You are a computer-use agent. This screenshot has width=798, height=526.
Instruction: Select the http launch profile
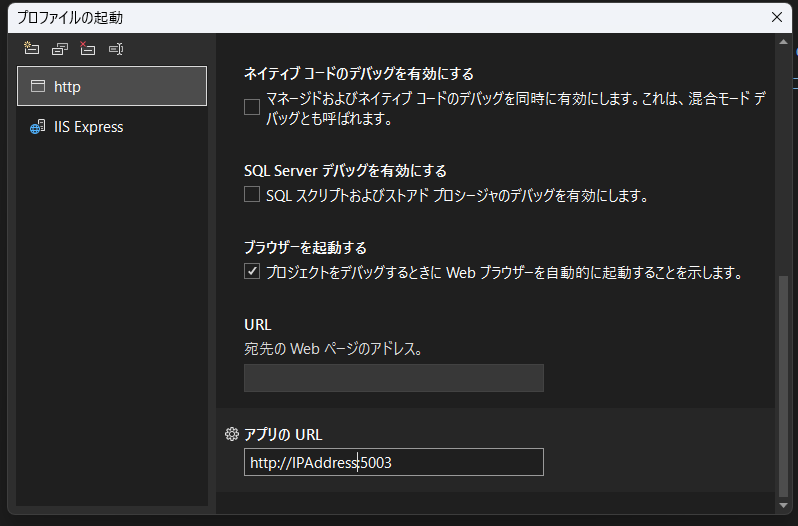(x=112, y=86)
